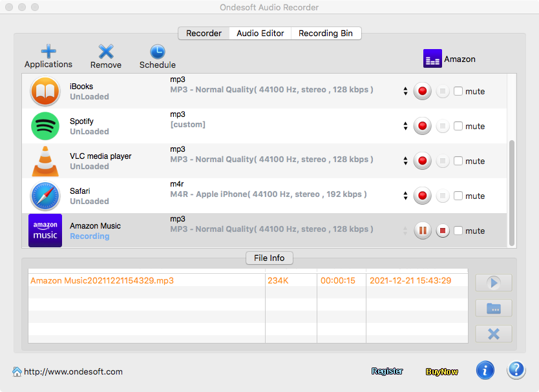
Task: Stop the Amazon Music recording
Action: click(x=442, y=231)
